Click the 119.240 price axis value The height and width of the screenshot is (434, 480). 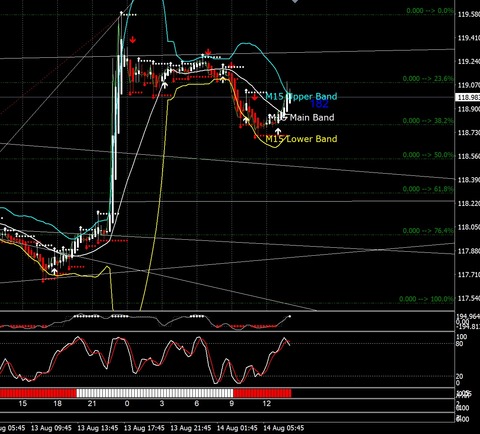pos(469,62)
